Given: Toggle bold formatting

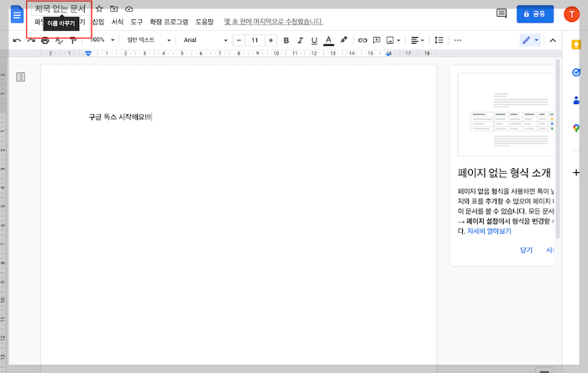Looking at the screenshot, I should (286, 40).
